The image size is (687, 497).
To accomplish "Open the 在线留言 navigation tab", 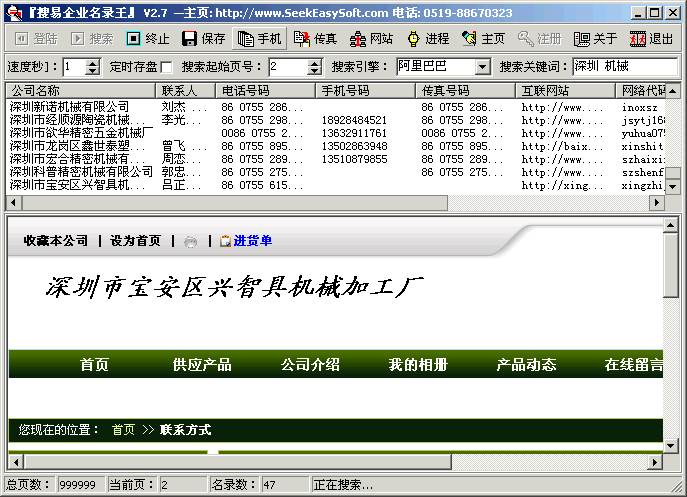I will click(x=634, y=365).
